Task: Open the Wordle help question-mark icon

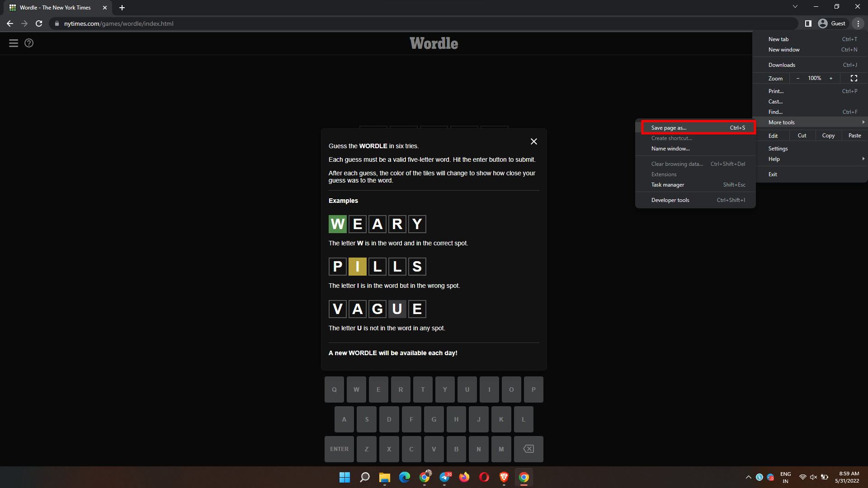Action: (29, 43)
